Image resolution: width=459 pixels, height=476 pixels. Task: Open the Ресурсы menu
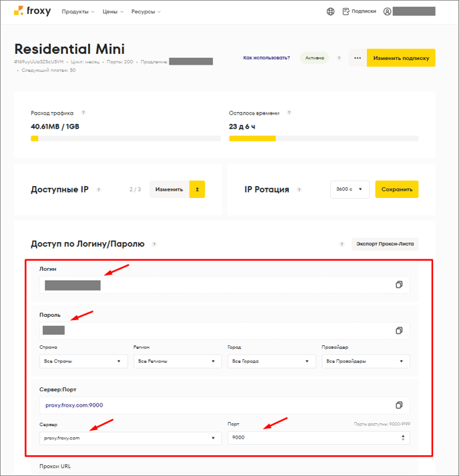click(x=146, y=11)
